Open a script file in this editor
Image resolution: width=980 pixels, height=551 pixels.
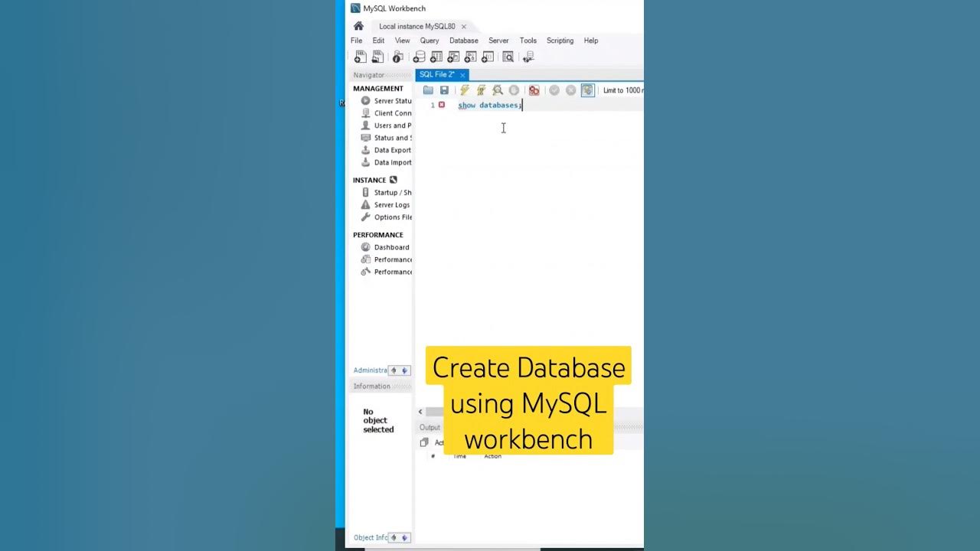point(428,90)
